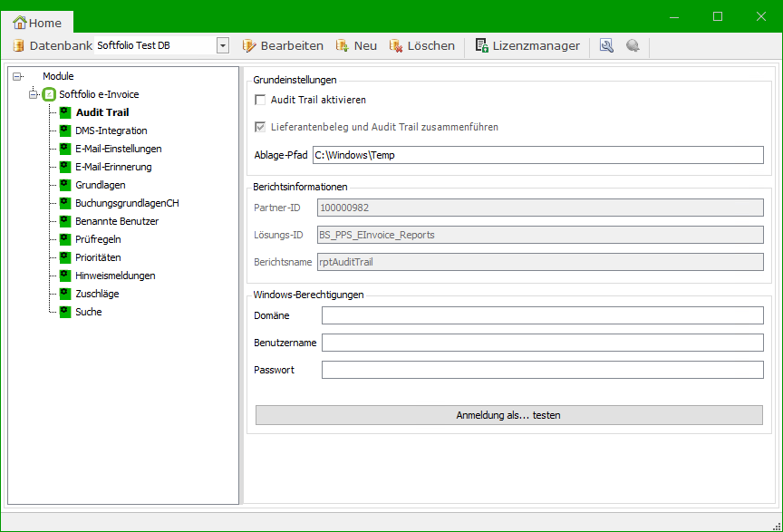This screenshot has height=532, width=783.
Task: Select E-Mail-Einstellungen in the module tree
Action: pyautogui.click(x=118, y=149)
